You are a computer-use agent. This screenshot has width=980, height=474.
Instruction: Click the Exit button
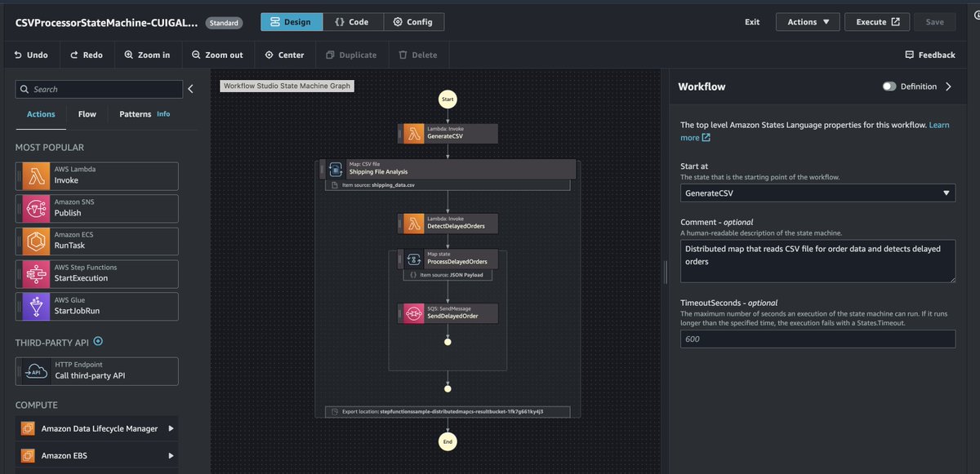(x=752, y=22)
